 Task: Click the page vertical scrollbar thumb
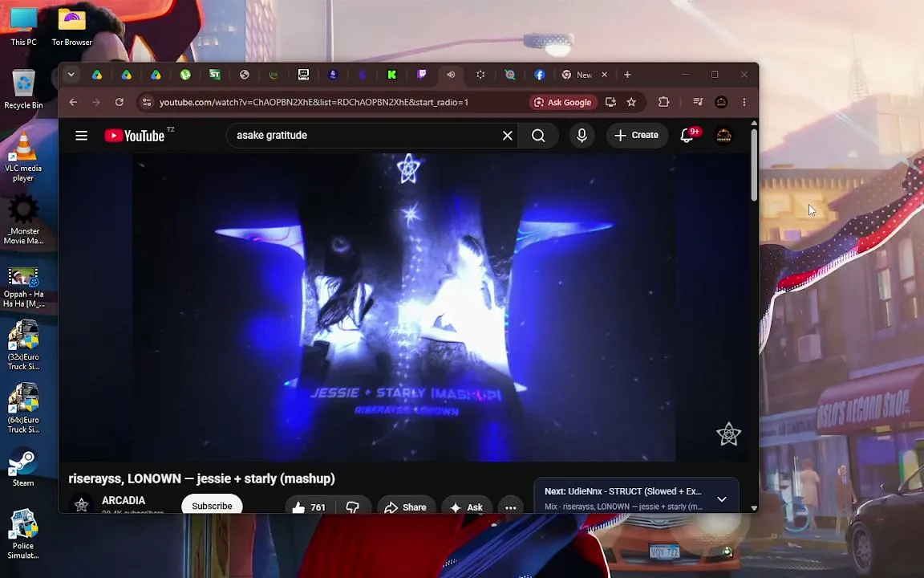754,165
